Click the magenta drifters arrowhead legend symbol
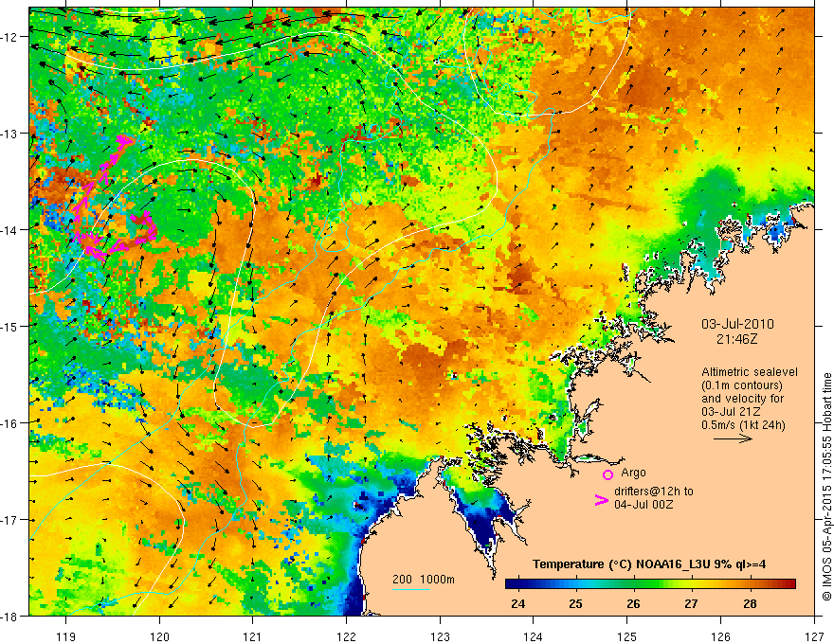Viewport: 834px width, 644px height. click(601, 500)
